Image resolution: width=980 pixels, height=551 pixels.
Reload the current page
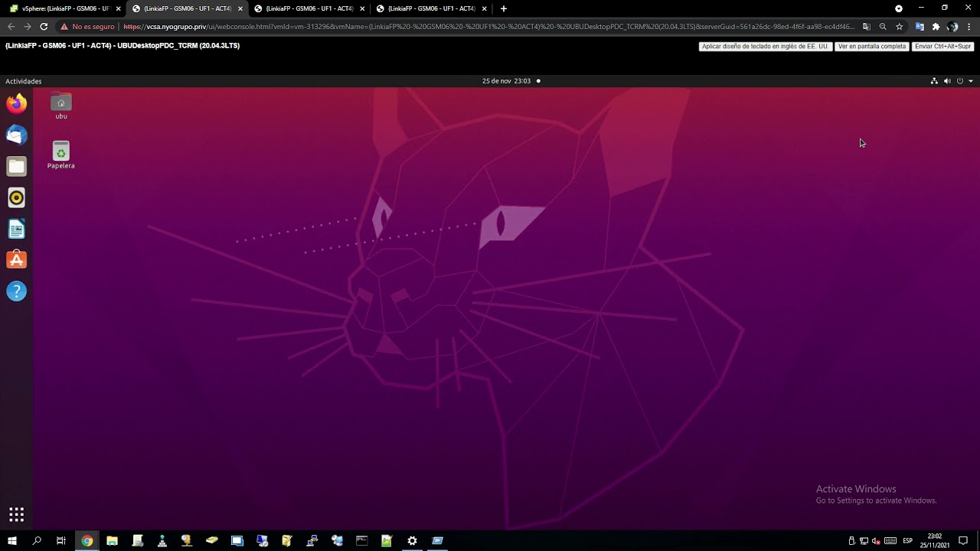[x=44, y=26]
